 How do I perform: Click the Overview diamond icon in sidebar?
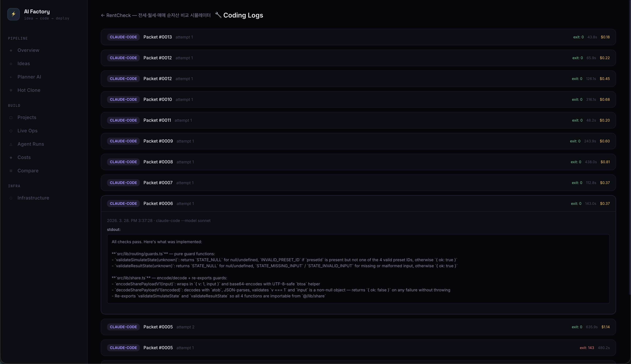click(x=11, y=50)
